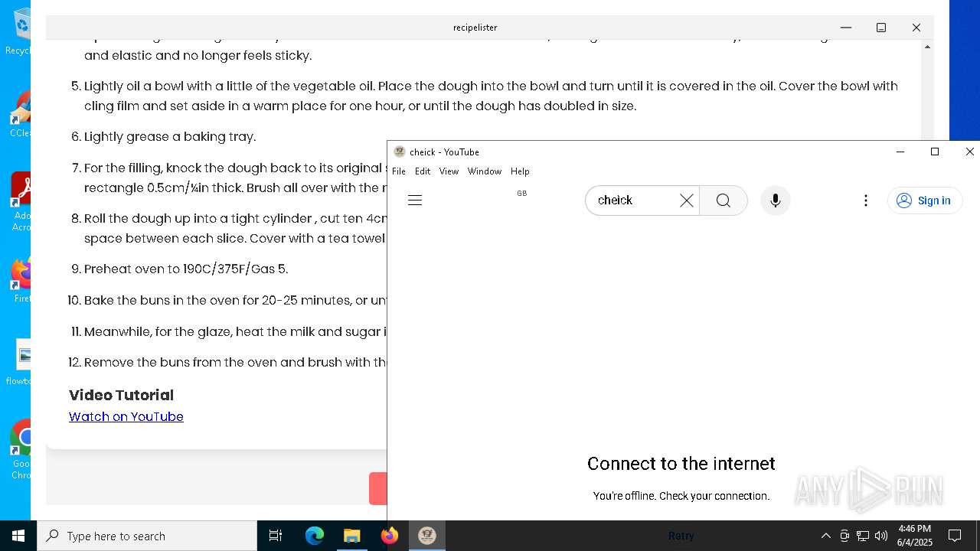The height and width of the screenshot is (551, 980).
Task: Click the Sign in button
Action: coord(925,201)
